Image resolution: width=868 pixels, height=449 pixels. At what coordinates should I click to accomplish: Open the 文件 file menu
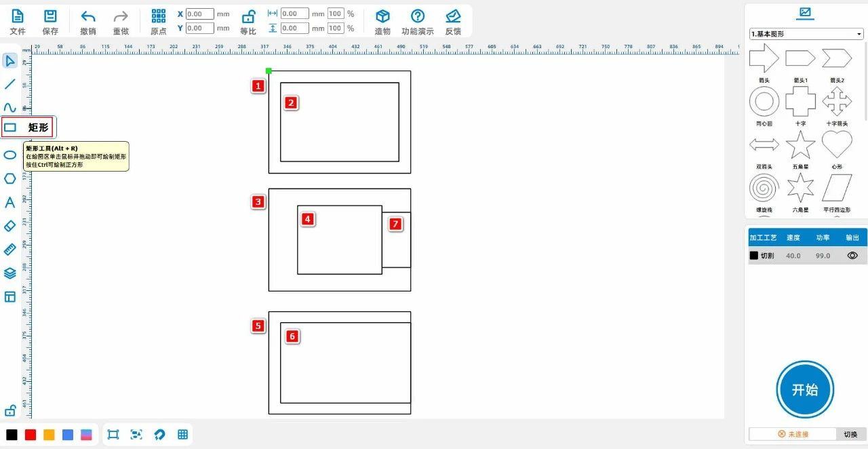pyautogui.click(x=18, y=21)
